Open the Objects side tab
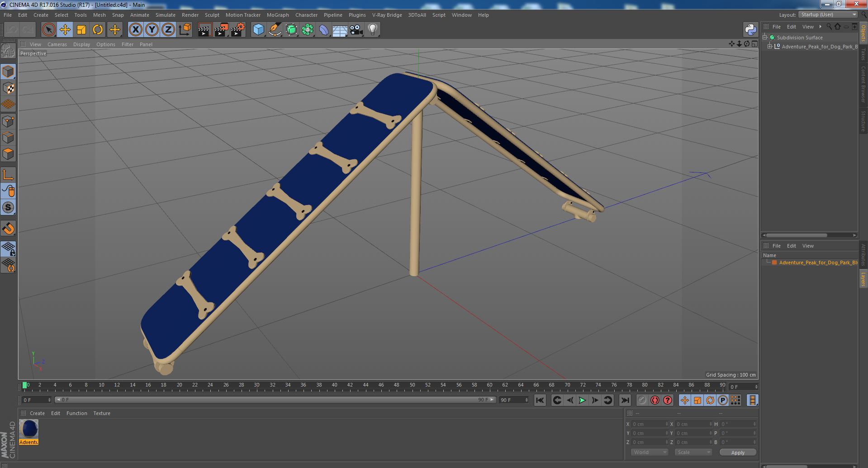 click(863, 33)
